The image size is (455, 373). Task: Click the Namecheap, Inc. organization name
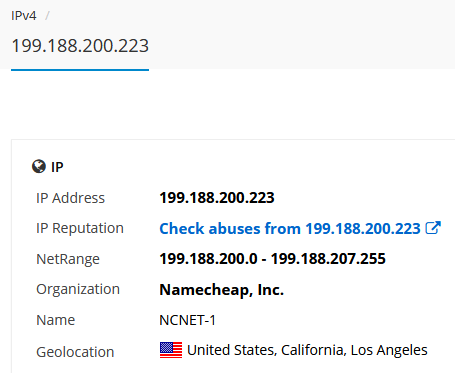pyautogui.click(x=222, y=290)
